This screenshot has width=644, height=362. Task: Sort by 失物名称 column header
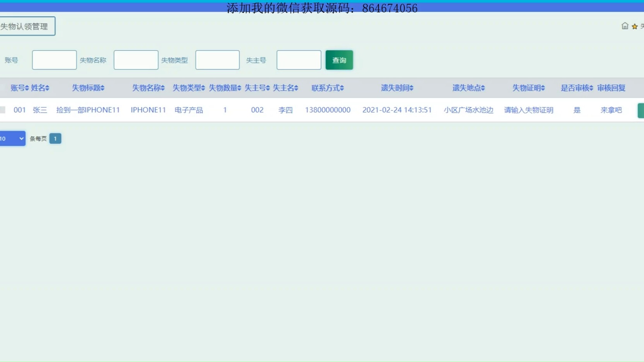point(148,88)
